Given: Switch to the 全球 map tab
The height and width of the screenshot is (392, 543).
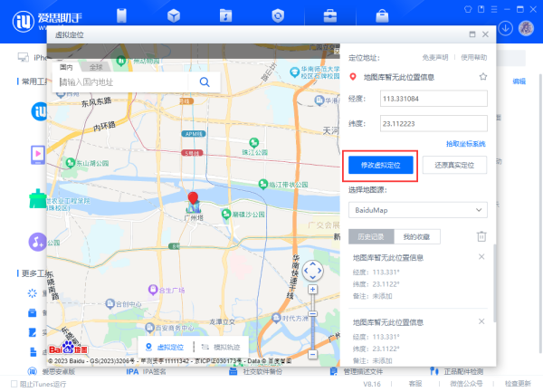Looking at the screenshot, I should coord(96,67).
